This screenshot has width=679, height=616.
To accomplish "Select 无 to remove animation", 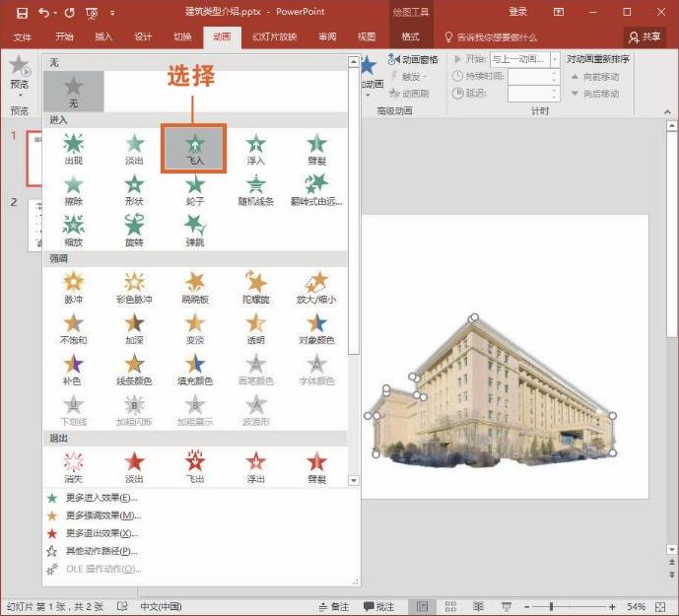I will click(x=73, y=92).
